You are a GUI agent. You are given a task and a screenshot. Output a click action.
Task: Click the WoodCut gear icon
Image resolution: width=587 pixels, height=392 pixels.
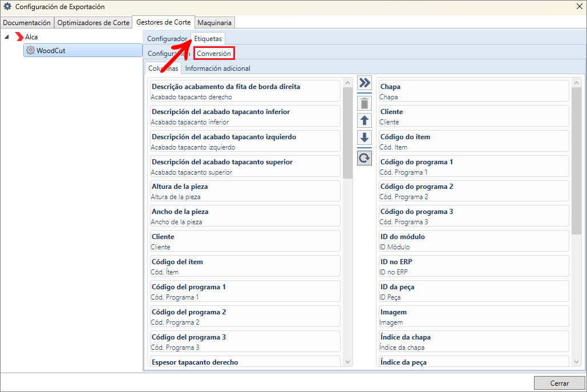[30, 50]
